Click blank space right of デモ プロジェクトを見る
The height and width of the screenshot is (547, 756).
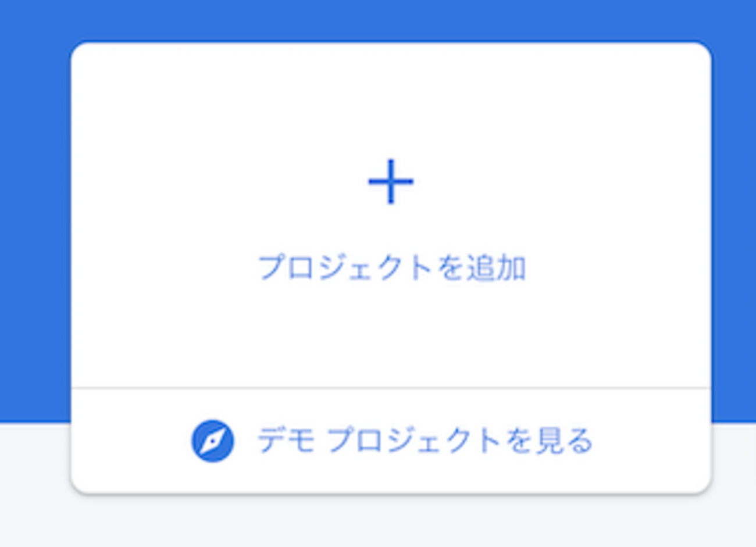coord(651,441)
